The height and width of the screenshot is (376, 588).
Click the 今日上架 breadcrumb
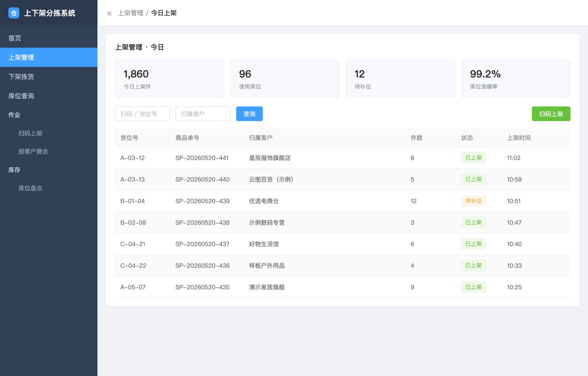tap(164, 13)
